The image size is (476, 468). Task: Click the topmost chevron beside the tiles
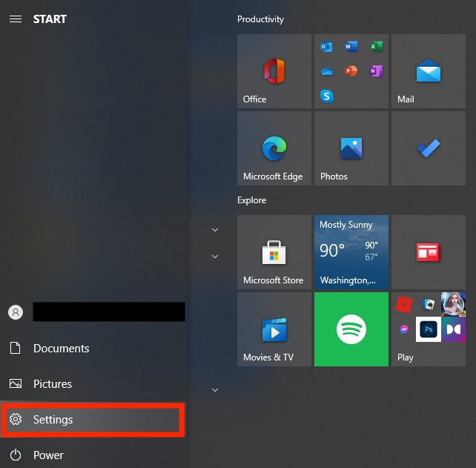215,230
